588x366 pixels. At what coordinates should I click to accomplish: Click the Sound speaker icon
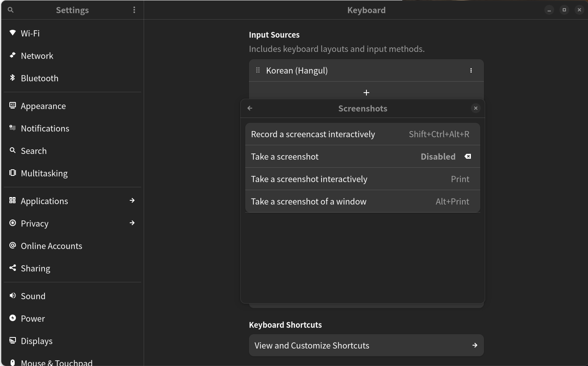pos(13,295)
